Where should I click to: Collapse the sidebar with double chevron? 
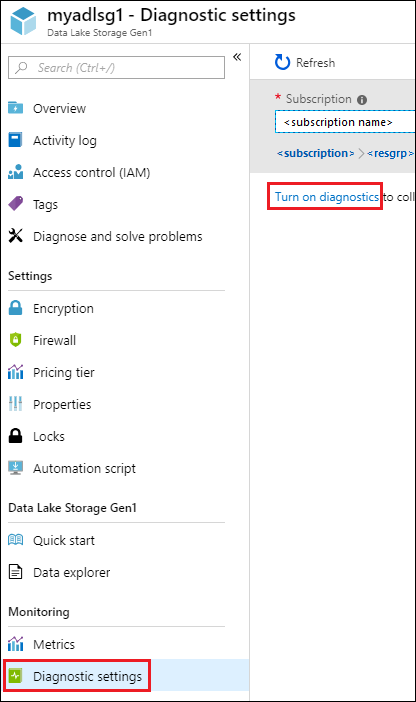(237, 57)
